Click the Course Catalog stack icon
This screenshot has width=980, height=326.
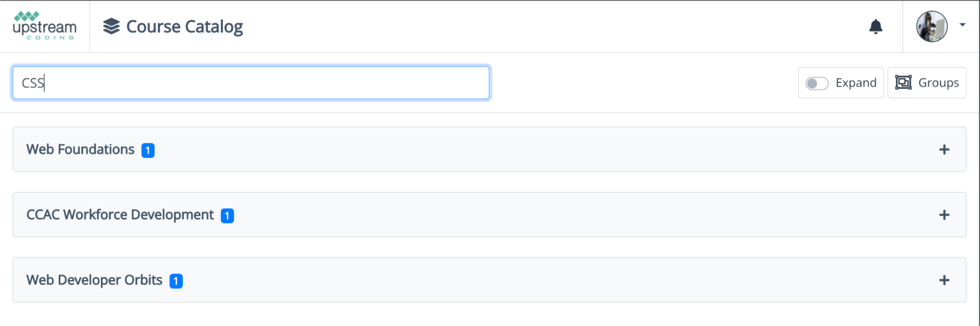pos(111,26)
